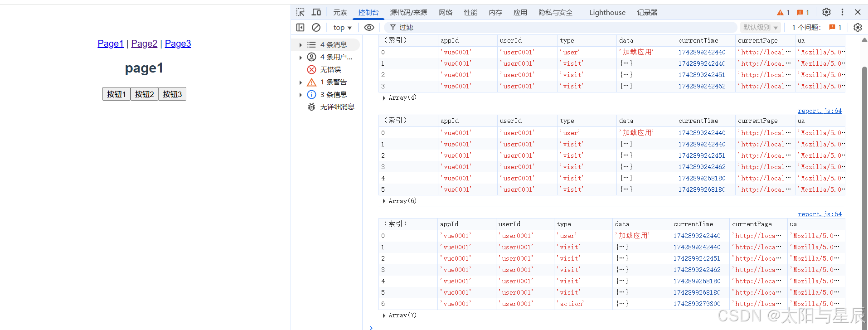Activate the inspect element picker icon

point(300,12)
